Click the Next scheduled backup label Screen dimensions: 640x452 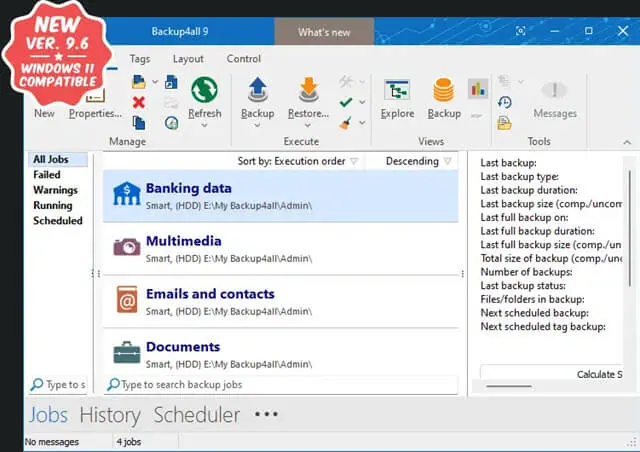[x=534, y=313]
